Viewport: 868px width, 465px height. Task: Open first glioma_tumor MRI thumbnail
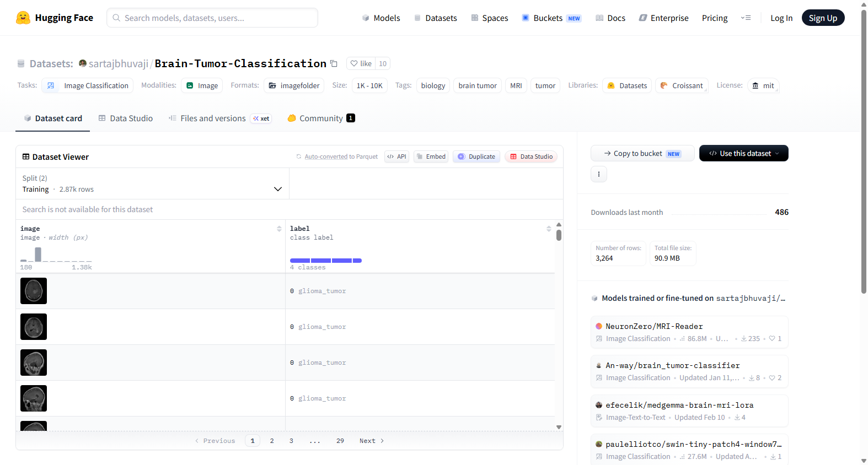click(x=34, y=291)
